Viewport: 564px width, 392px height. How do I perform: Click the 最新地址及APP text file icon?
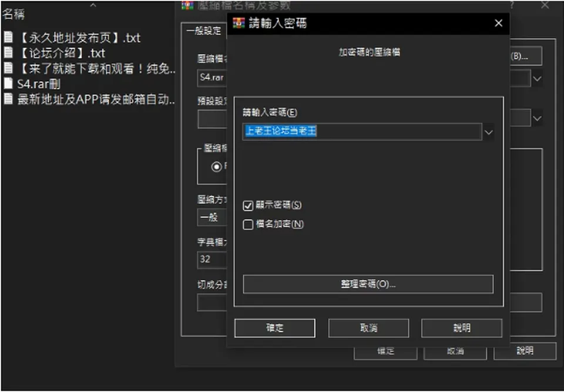[x=8, y=99]
